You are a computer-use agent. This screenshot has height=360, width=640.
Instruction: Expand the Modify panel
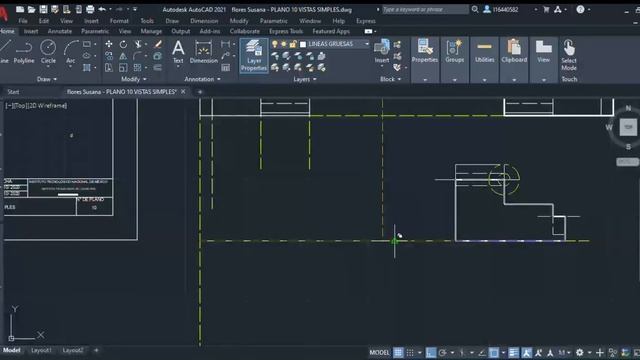133,79
